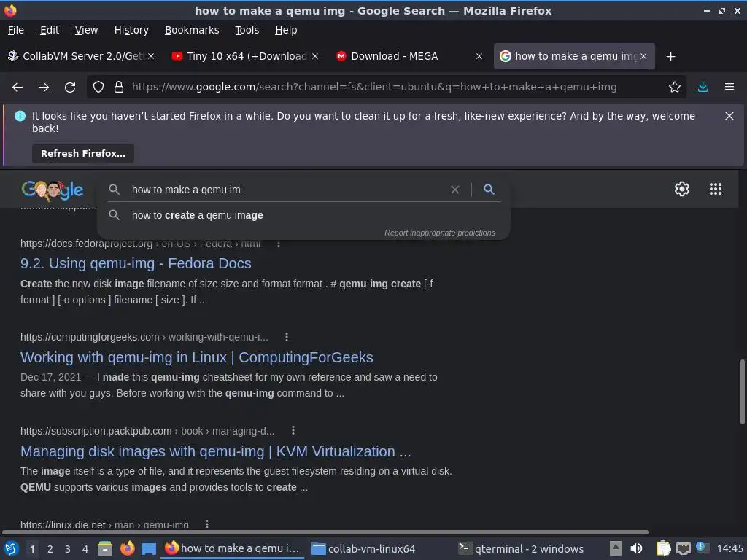Click the Refresh Firefox button
Image resolution: width=747 pixels, height=560 pixels.
pos(83,154)
